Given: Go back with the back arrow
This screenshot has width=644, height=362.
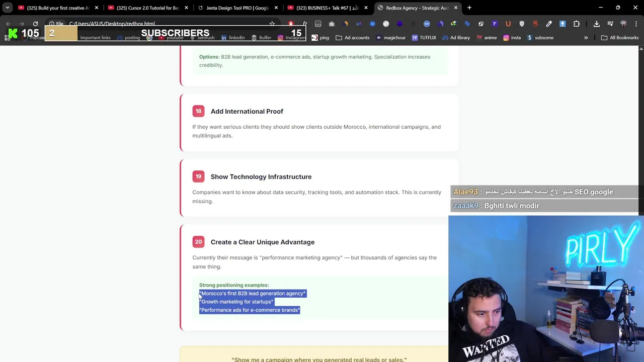Looking at the screenshot, I should pos(8,24).
